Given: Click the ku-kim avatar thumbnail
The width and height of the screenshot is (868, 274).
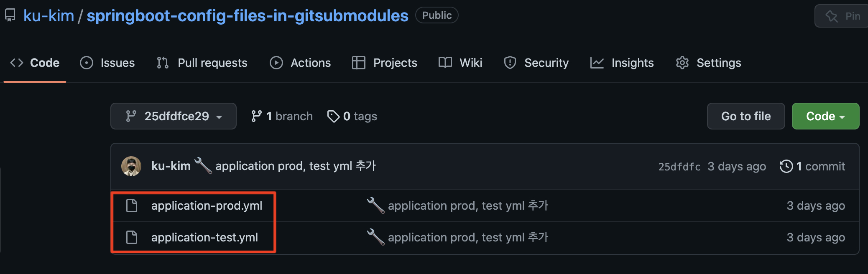Looking at the screenshot, I should tap(131, 166).
